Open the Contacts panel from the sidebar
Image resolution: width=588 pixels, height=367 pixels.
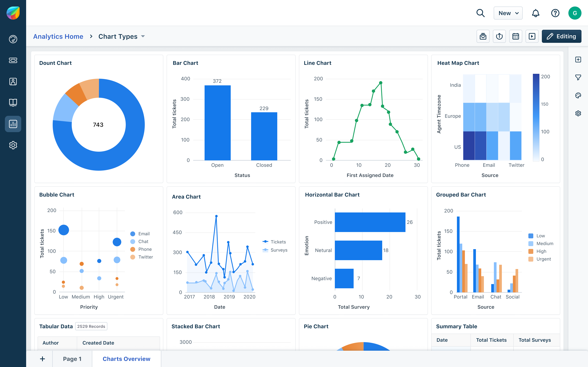click(13, 82)
